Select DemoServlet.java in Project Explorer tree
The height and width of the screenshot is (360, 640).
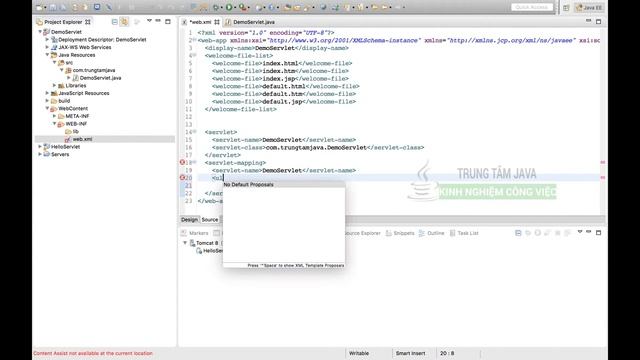100,78
